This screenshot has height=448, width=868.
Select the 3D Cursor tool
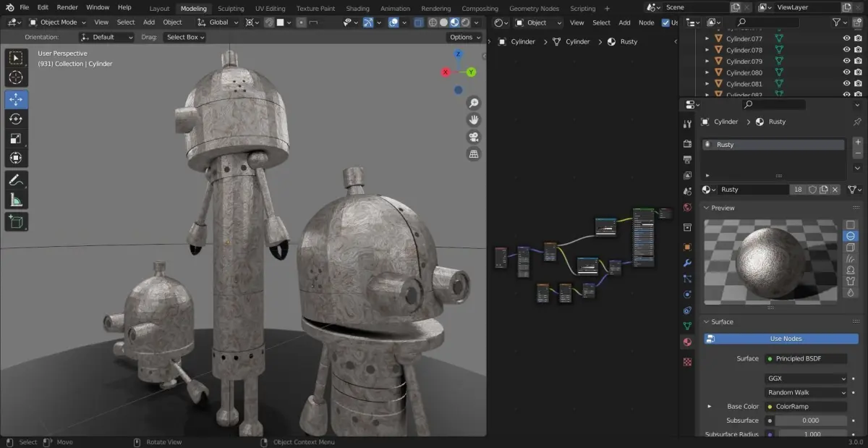tap(16, 78)
